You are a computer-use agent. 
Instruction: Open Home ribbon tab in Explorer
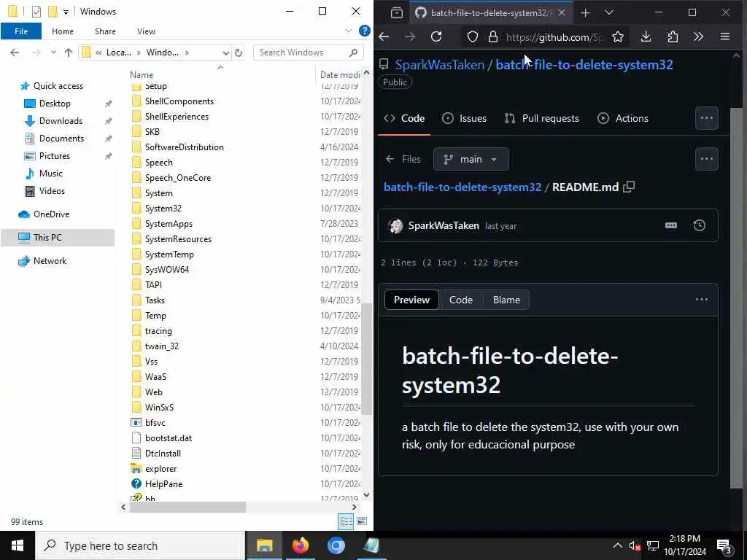[x=63, y=31]
